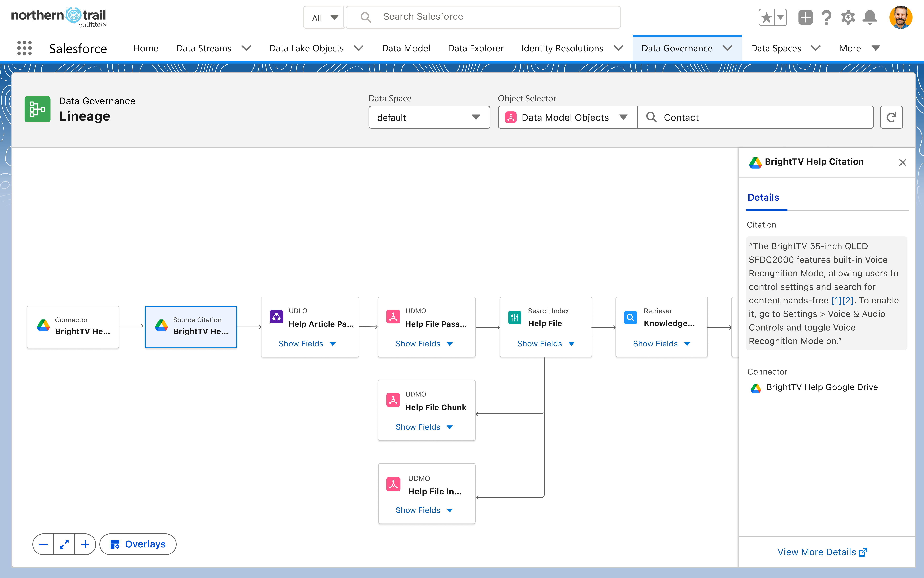Open the App Launcher grid
The image size is (924, 578).
click(x=25, y=48)
